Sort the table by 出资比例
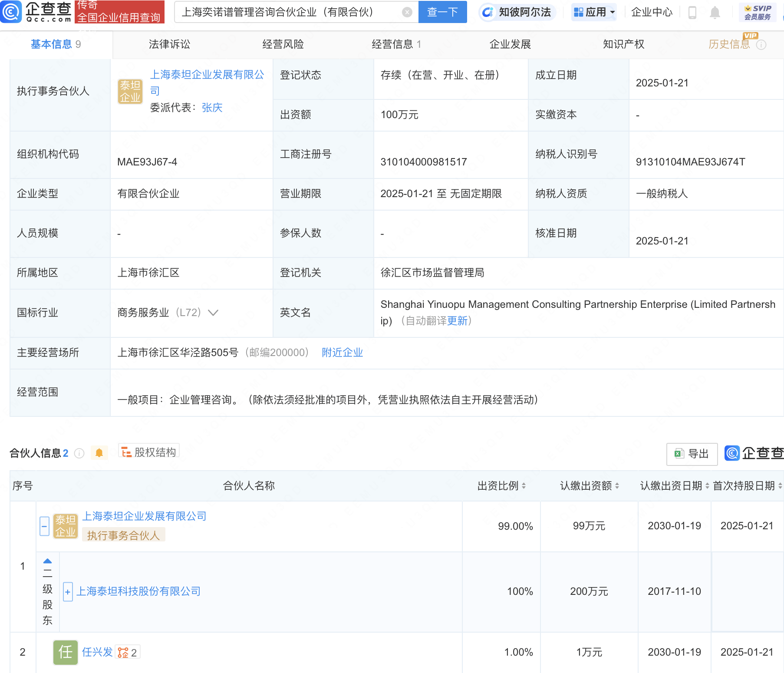This screenshot has height=673, width=784. [x=524, y=486]
